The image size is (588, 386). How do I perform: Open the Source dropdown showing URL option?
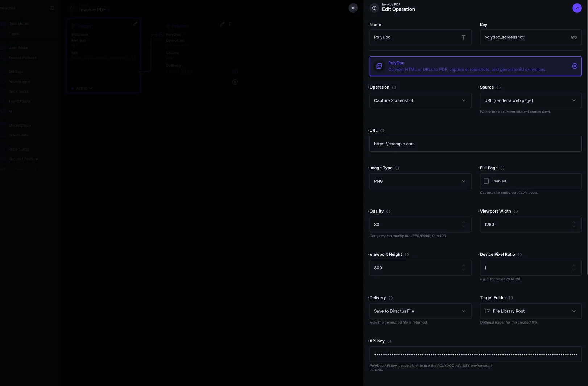530,100
